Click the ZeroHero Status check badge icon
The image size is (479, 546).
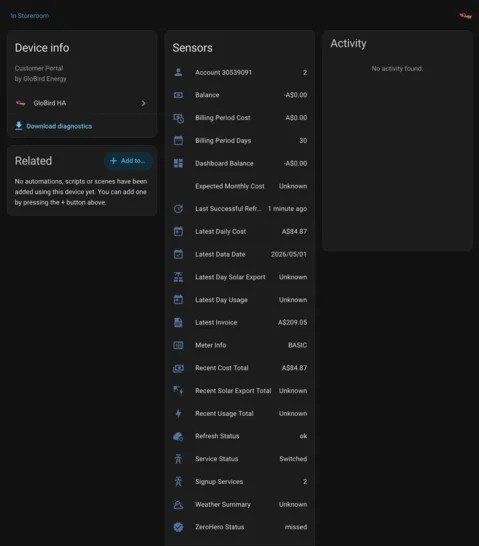tap(178, 527)
